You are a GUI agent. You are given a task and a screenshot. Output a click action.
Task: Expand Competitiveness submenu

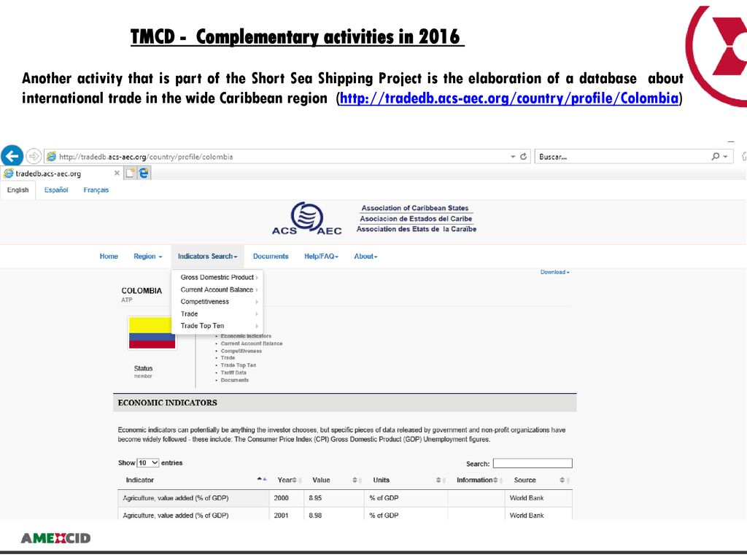coord(217,301)
